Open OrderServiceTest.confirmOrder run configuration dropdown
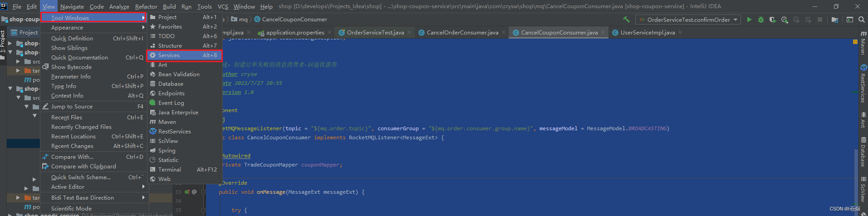This screenshot has width=868, height=216. click(688, 20)
